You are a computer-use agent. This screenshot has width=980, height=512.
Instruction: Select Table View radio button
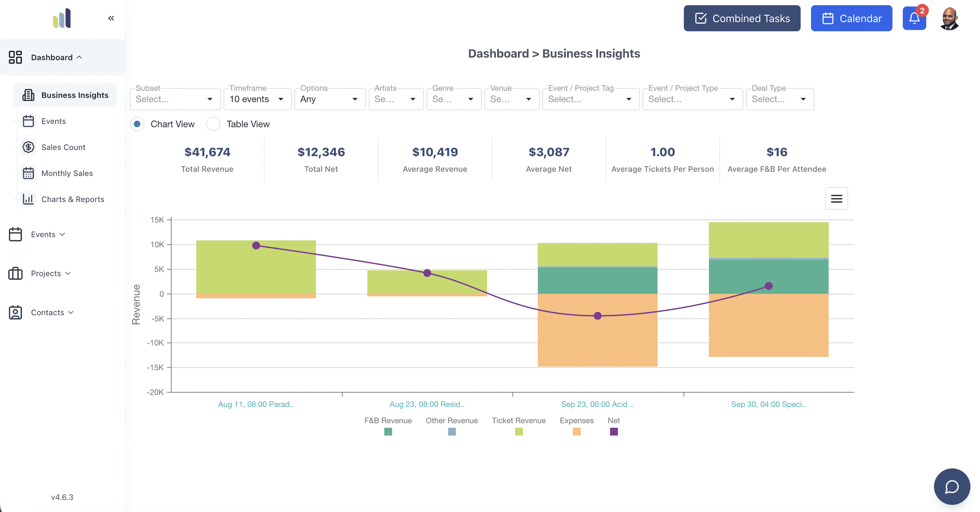[x=213, y=124]
